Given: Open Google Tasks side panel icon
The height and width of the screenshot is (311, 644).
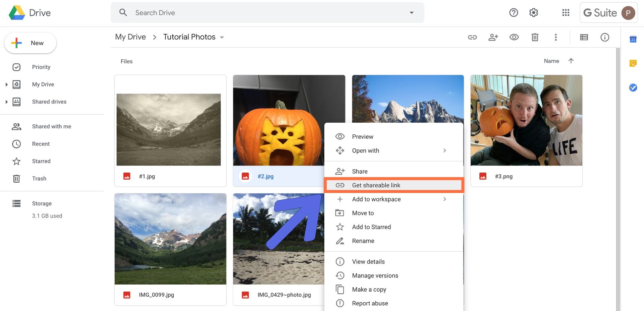Looking at the screenshot, I should click(x=633, y=87).
